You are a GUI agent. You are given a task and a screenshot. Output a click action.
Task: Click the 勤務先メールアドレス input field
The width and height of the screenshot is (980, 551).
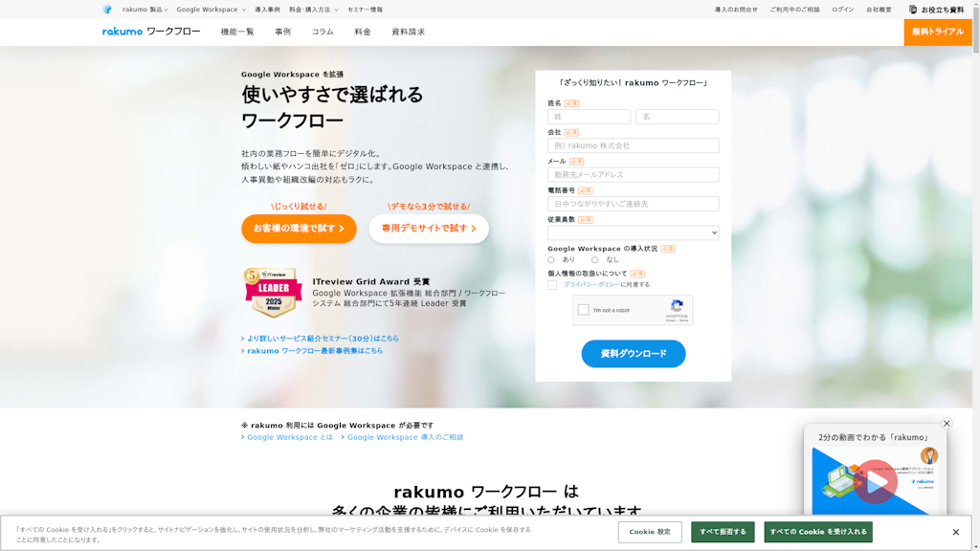click(633, 175)
